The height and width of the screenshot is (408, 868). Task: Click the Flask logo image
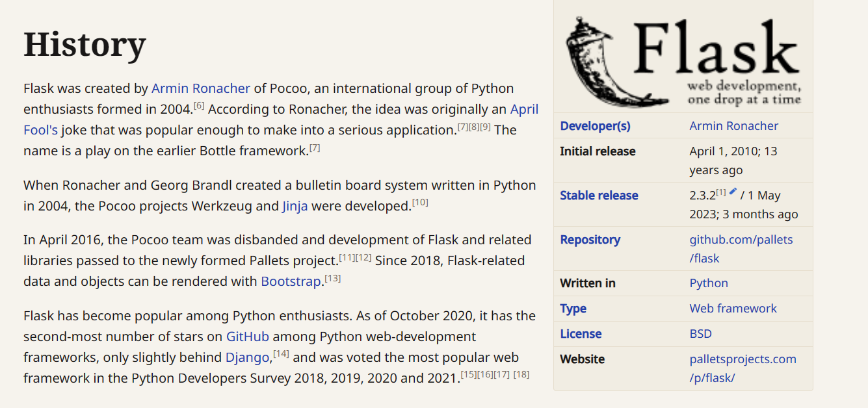(683, 62)
